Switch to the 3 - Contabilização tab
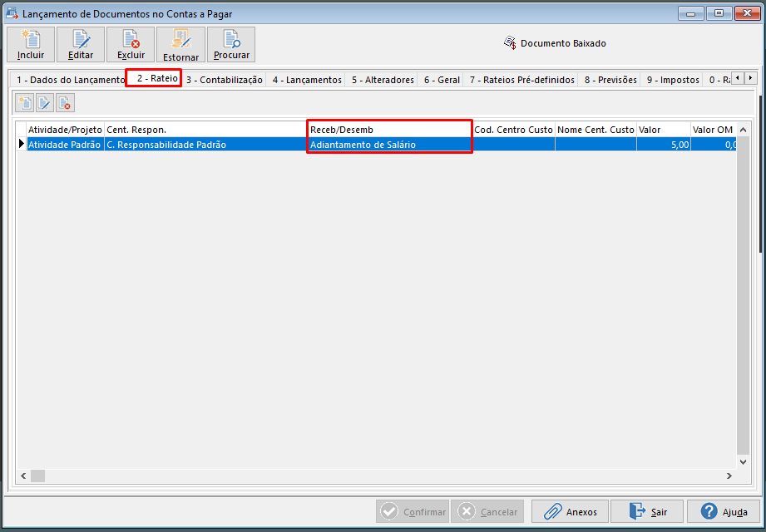The height and width of the screenshot is (532, 766). pos(225,80)
